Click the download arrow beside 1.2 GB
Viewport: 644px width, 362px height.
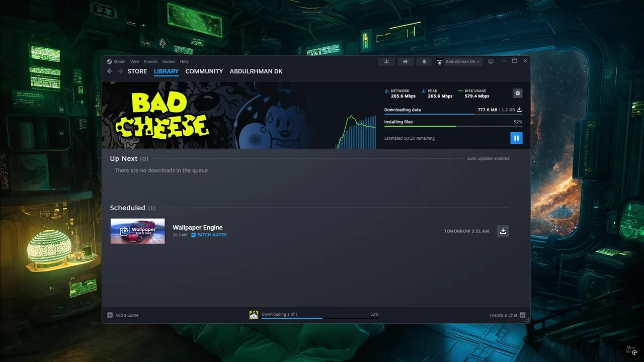519,110
